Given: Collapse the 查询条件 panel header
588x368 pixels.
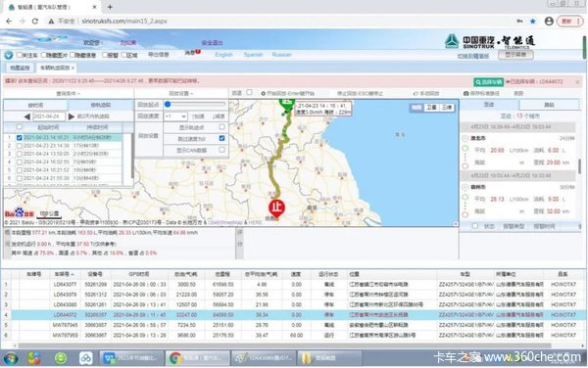Looking at the screenshot, I should point(69,93).
